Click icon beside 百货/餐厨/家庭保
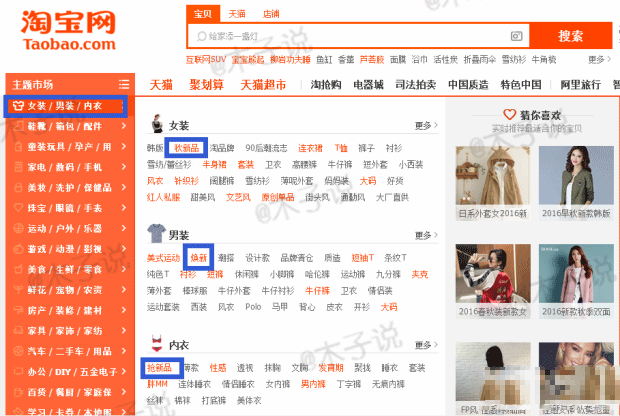This screenshot has height=416, width=620. (18, 392)
